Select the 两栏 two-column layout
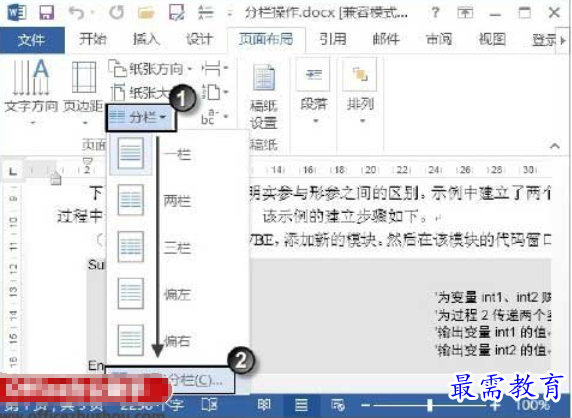 pos(177,201)
